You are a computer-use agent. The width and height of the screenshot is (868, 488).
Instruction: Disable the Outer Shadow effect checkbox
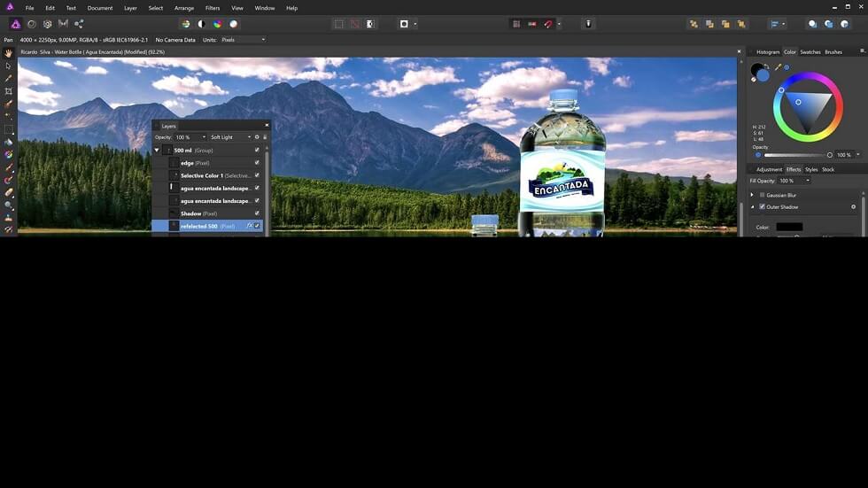(763, 206)
